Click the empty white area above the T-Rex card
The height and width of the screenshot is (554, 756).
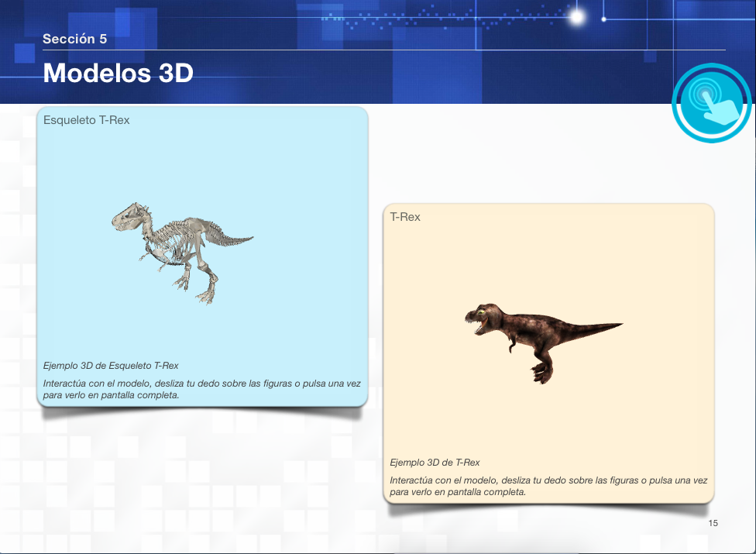click(542, 155)
